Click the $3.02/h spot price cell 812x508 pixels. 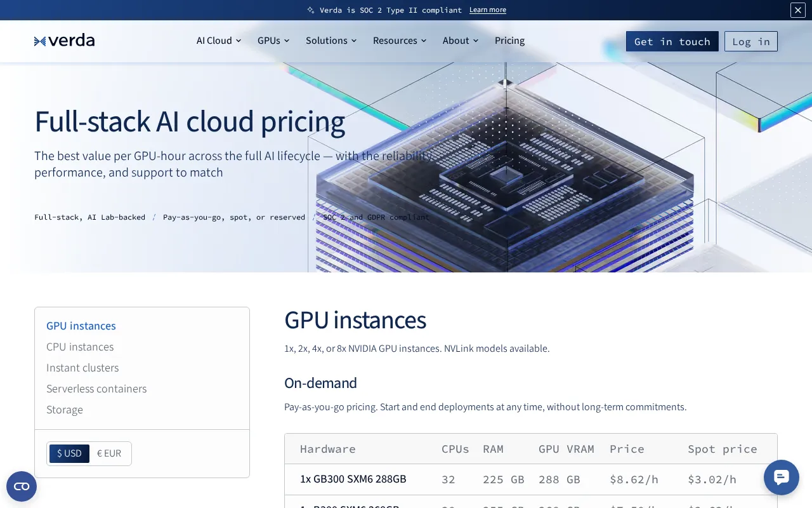click(x=712, y=479)
